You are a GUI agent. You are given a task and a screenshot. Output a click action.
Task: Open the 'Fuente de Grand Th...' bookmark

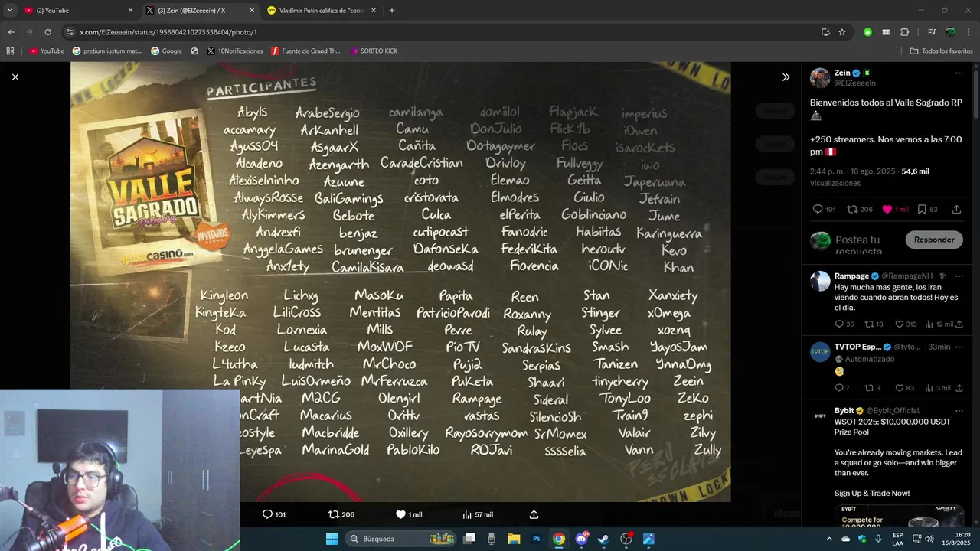coord(305,51)
